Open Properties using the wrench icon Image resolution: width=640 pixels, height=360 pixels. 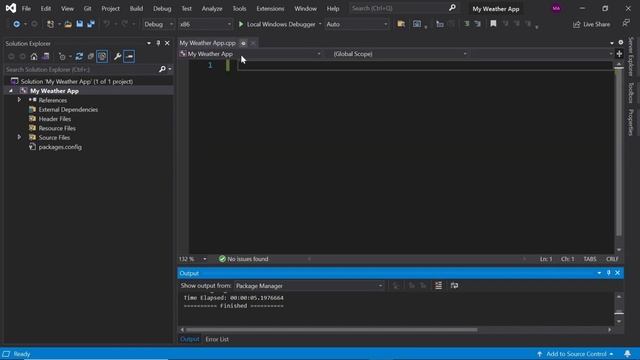coord(117,57)
